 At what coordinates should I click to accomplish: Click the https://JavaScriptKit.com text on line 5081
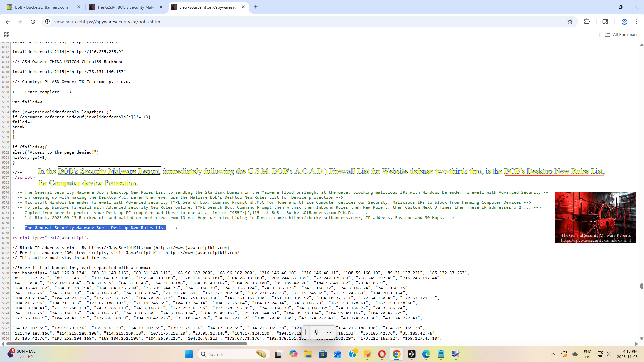coord(120,248)
